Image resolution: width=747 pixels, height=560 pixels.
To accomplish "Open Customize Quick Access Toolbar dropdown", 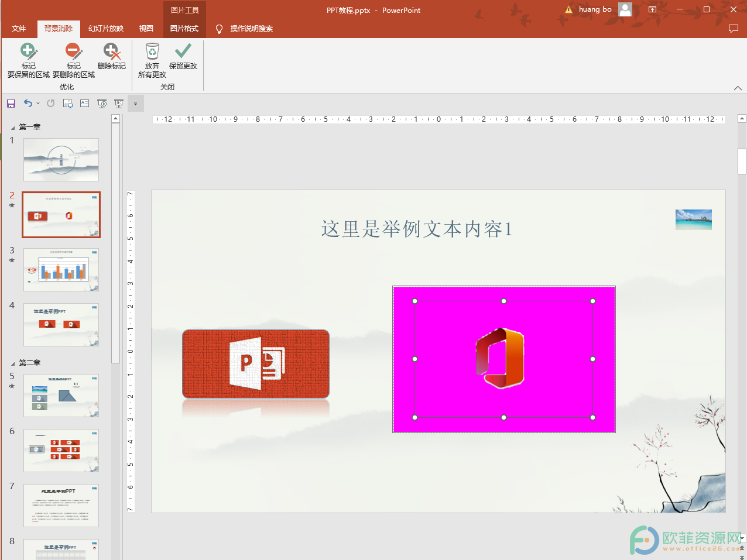I will pyautogui.click(x=135, y=104).
